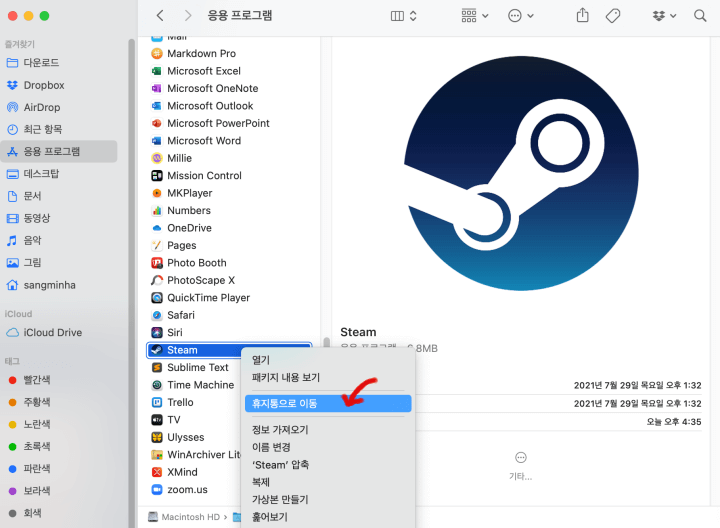Click the search magnifier icon
Screen dimensions: 720x528
[x=700, y=16]
